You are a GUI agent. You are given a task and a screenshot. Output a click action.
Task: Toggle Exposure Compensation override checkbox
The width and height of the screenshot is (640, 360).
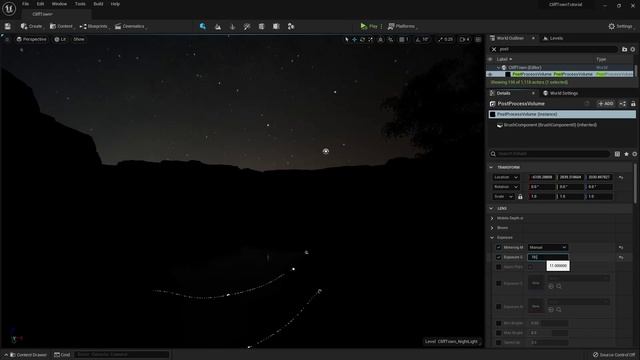[498, 258]
